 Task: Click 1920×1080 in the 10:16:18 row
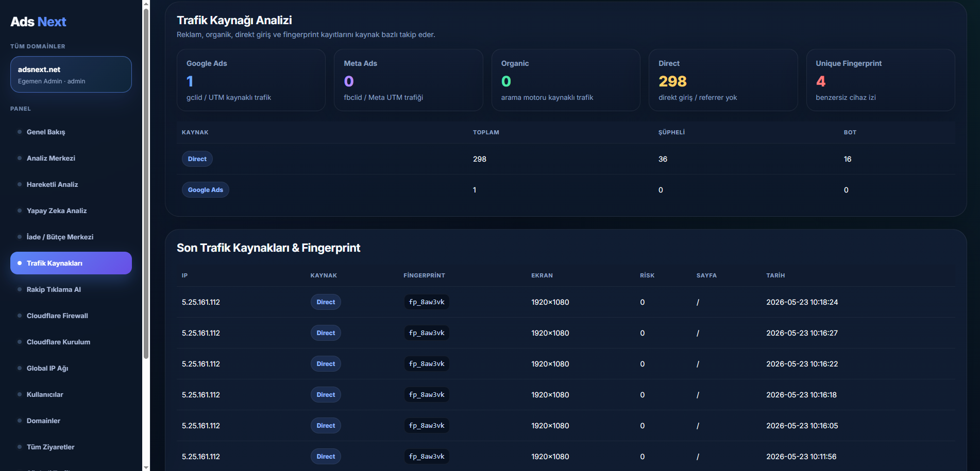(x=550, y=395)
